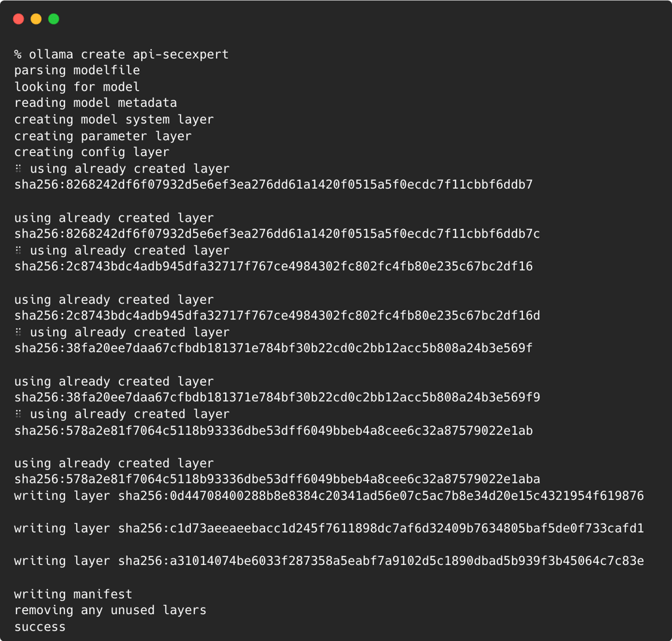Screen dimensions: 672x641
Task: Select the 'ollama create api-secexpert' command line
Action: point(122,54)
